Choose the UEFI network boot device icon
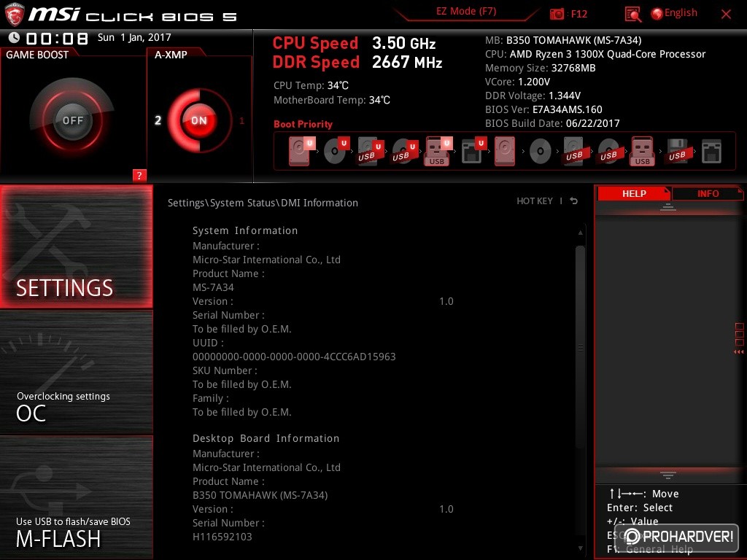 [x=473, y=151]
